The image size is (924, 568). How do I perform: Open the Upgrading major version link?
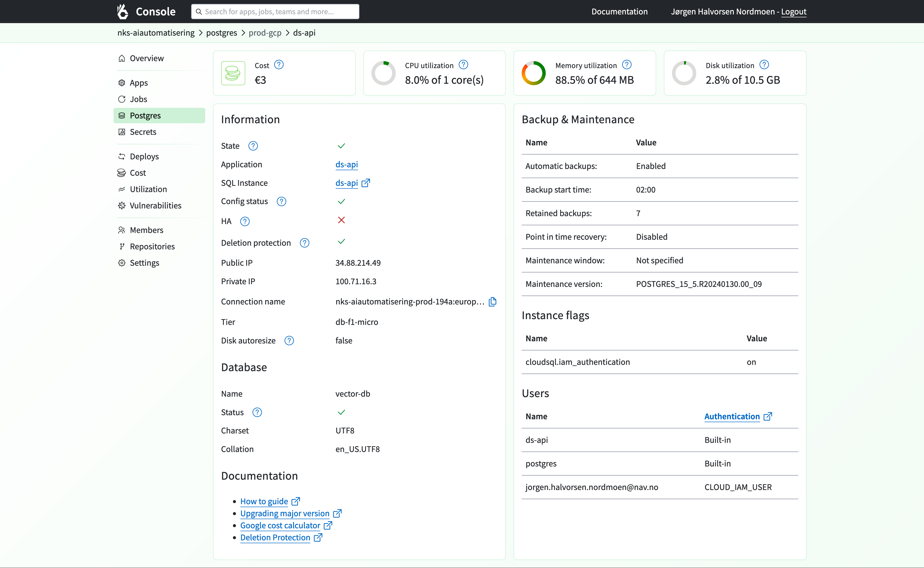285,514
